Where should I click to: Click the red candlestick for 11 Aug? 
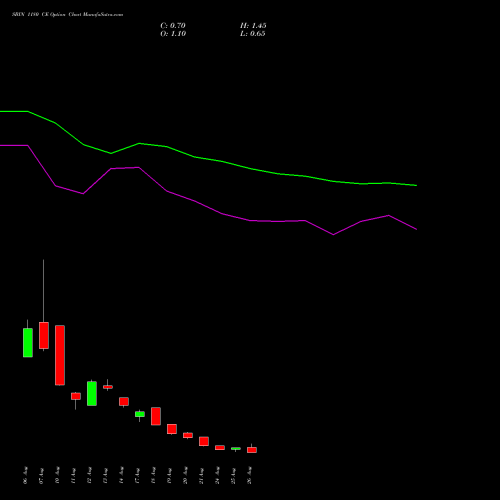(x=76, y=396)
